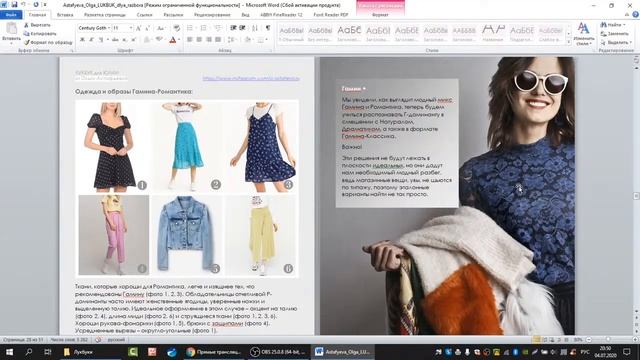Image resolution: width=640 pixels, height=360 pixels.
Task: Expand the styles gallery
Action: coord(569,42)
